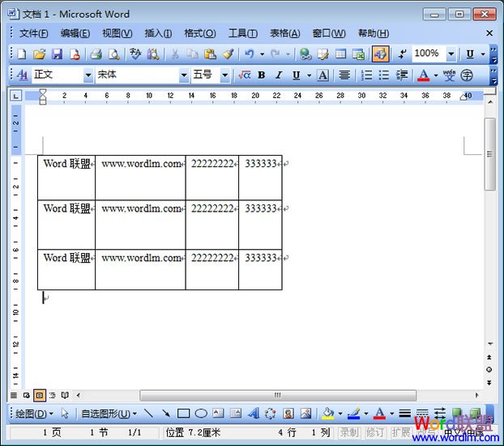Open the 插入(I) menu

click(158, 33)
